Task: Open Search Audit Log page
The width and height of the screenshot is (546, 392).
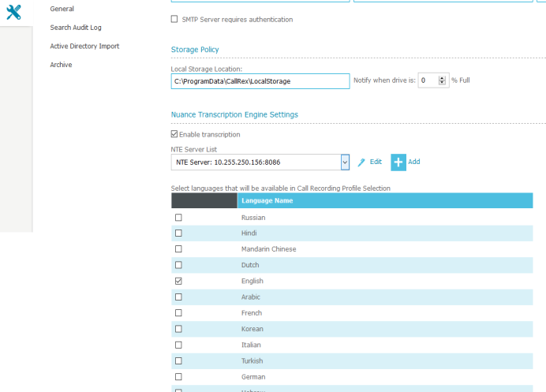Action: point(76,28)
